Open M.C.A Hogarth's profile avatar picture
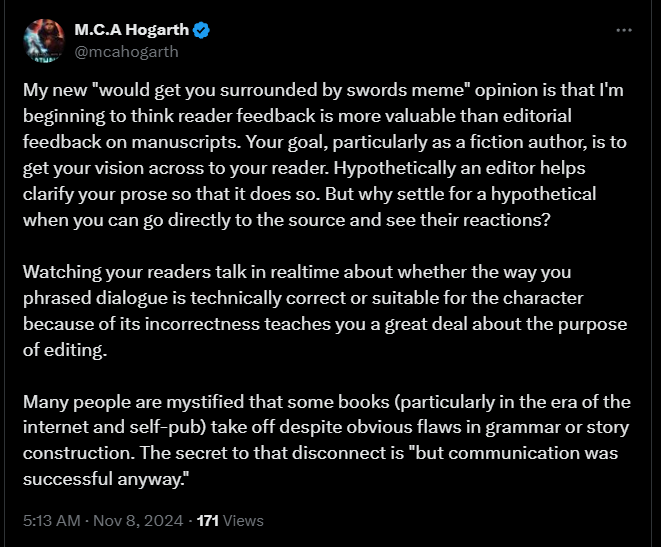 point(42,40)
